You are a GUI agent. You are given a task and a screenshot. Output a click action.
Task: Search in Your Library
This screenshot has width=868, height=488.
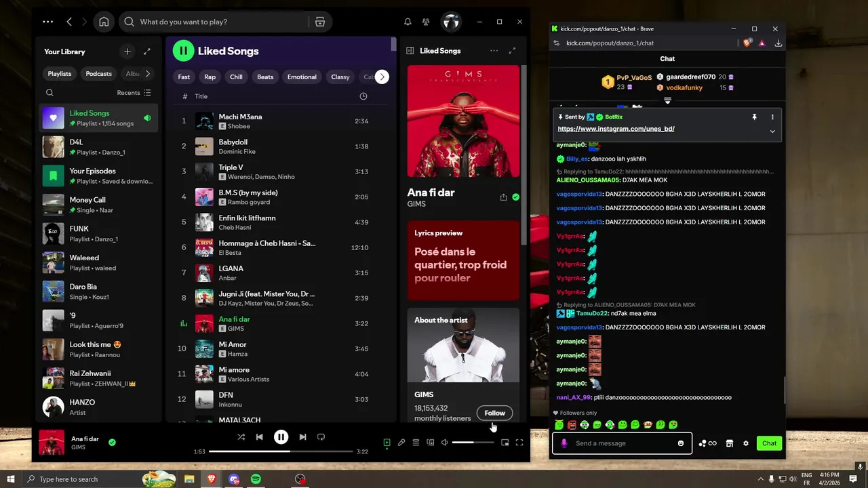tap(50, 93)
